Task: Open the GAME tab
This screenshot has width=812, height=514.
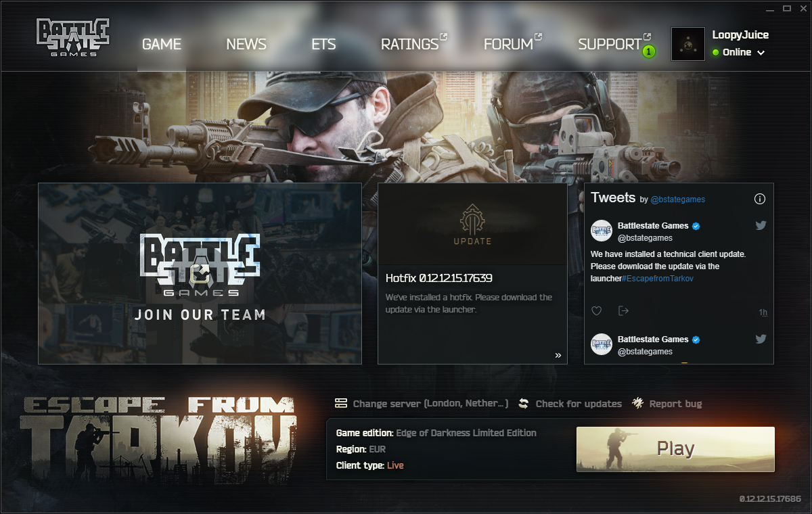Action: click(x=162, y=44)
